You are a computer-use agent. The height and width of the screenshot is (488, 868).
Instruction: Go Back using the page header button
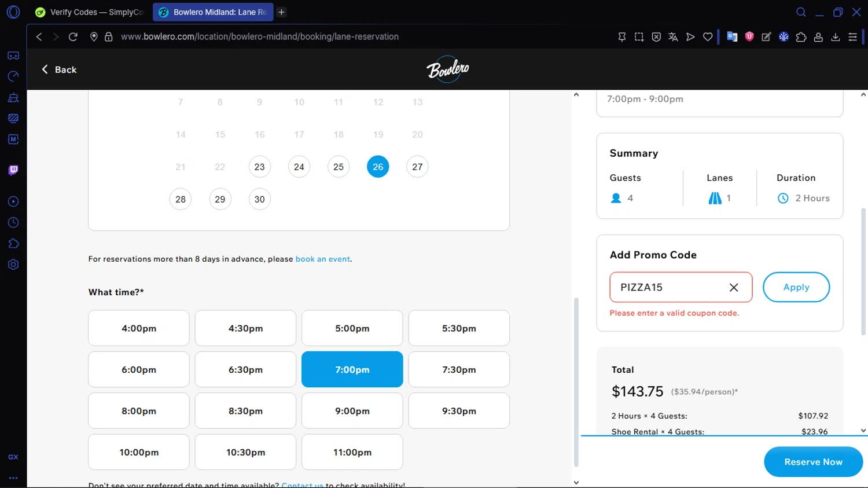coord(58,69)
